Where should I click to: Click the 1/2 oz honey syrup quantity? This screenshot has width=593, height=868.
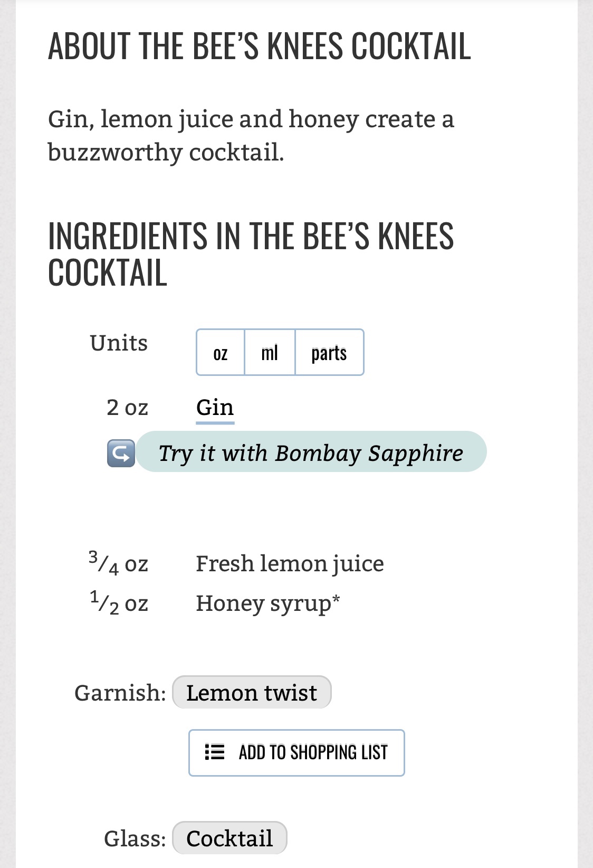click(119, 603)
